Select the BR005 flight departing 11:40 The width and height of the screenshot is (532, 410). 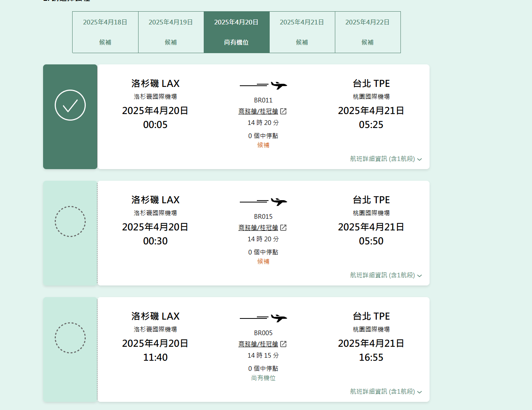[70, 338]
